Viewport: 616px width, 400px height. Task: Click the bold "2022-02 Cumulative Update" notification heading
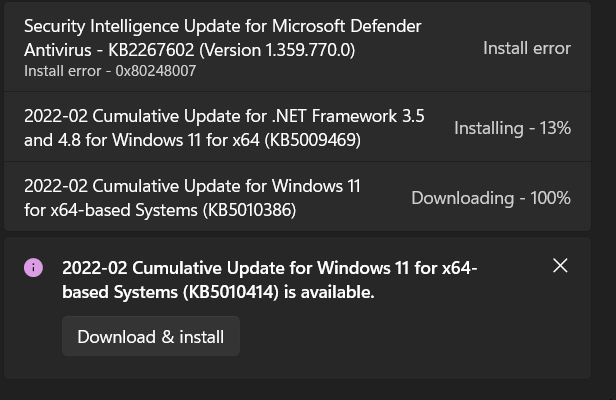tap(163, 268)
